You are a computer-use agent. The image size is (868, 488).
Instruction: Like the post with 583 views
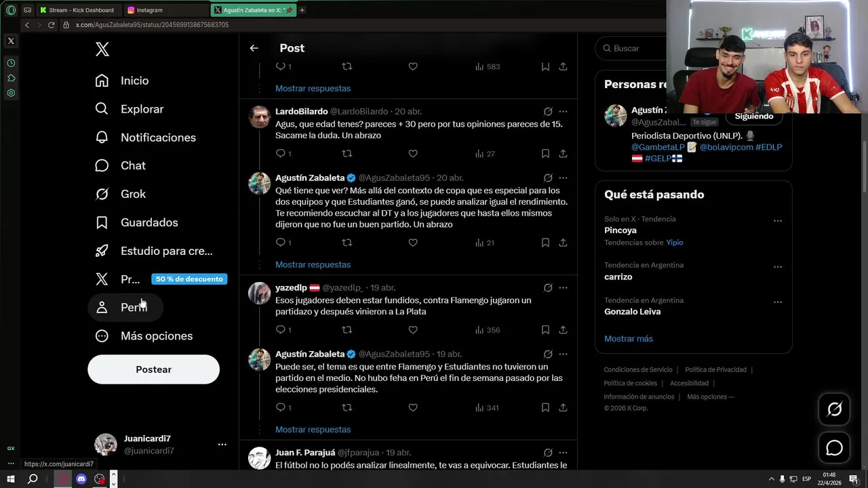coord(413,66)
